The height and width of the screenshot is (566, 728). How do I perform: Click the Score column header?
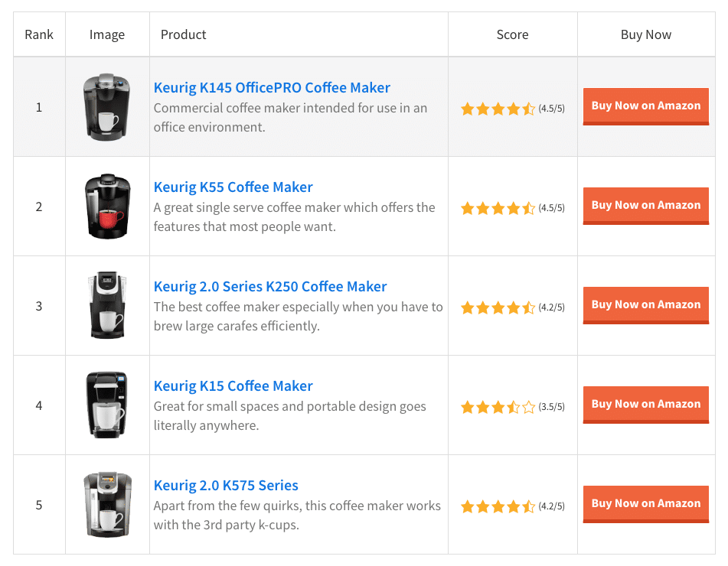pos(512,34)
